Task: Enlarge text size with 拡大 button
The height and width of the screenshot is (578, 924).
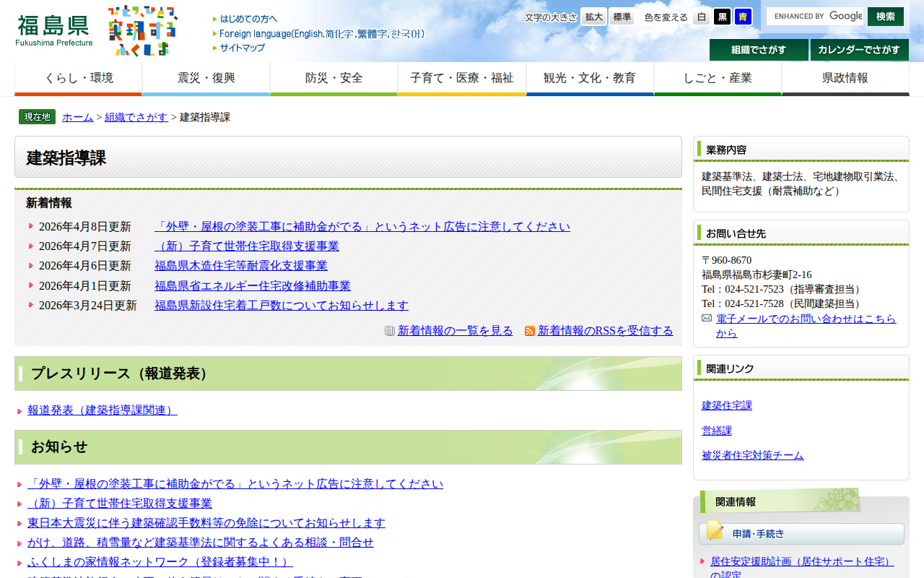Action: click(594, 17)
